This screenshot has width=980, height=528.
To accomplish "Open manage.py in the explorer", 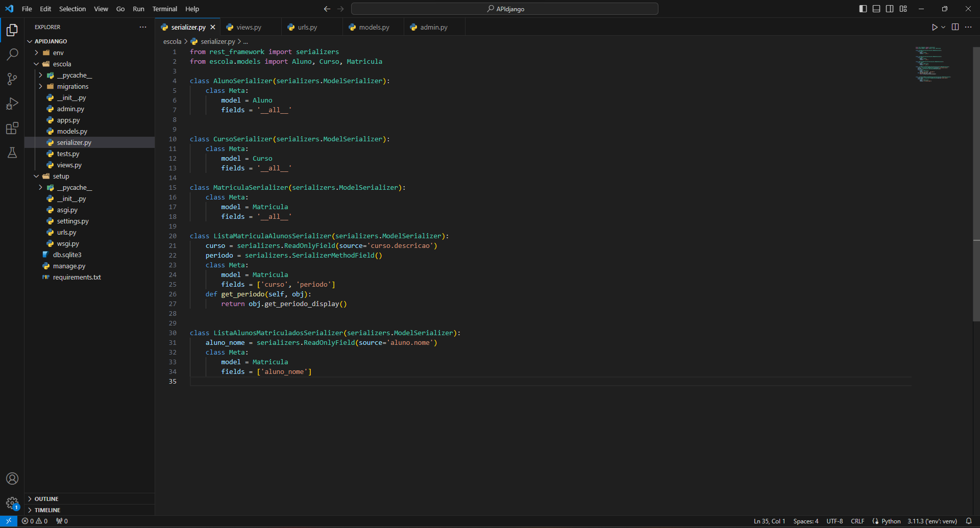I will tap(69, 266).
